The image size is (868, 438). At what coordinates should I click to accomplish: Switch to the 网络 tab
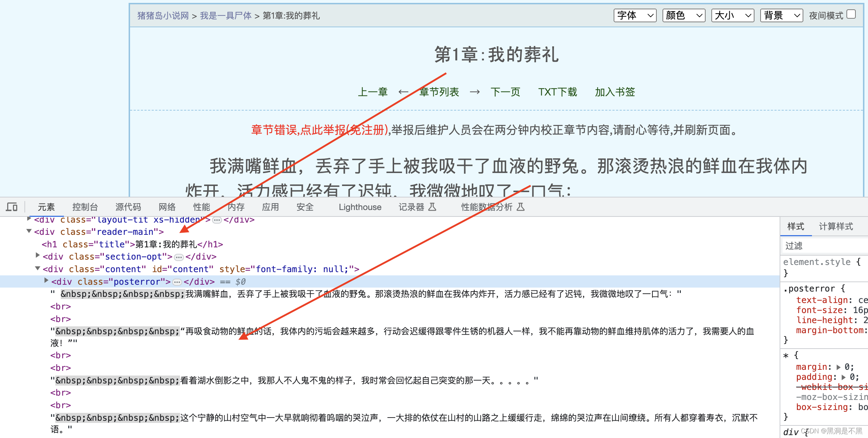pos(167,207)
